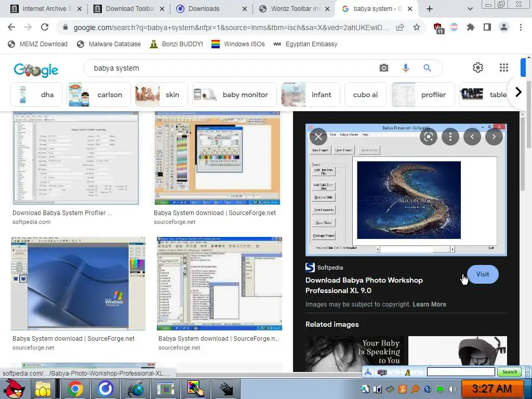Bookmark this page with star icon
The height and width of the screenshot is (399, 532).
[x=417, y=27]
